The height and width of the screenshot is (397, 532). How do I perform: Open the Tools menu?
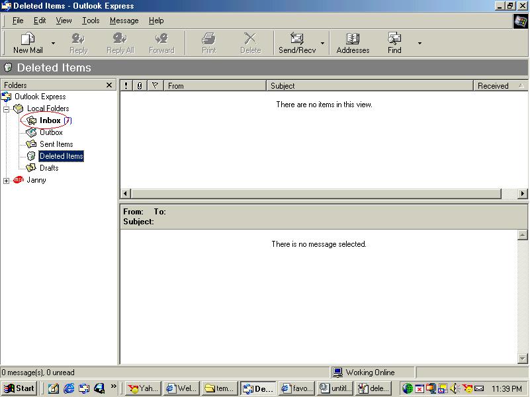(x=91, y=21)
